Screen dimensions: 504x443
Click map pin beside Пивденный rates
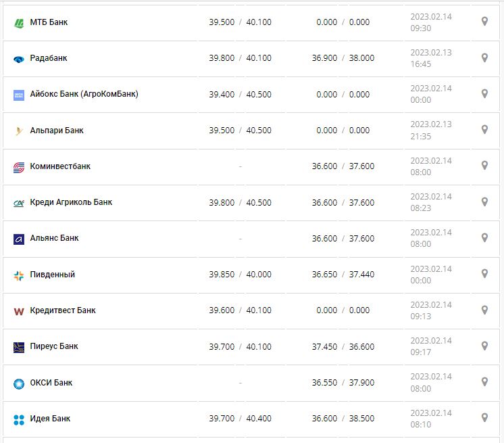tap(484, 273)
